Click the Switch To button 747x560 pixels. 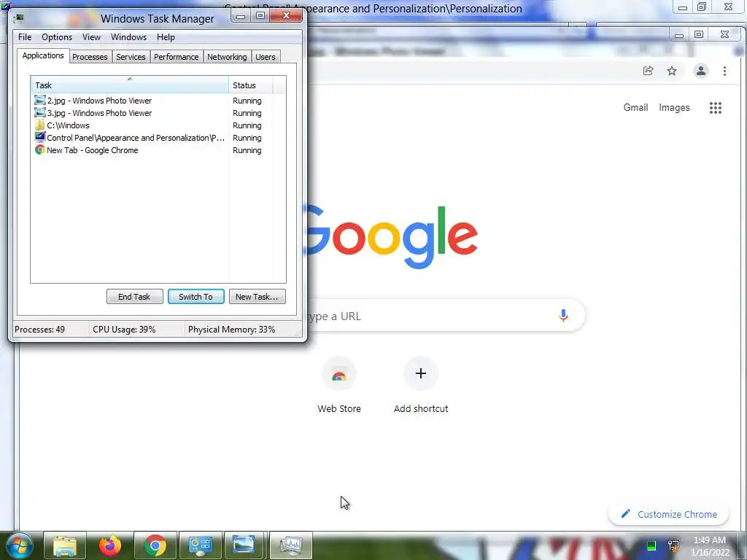coord(196,297)
